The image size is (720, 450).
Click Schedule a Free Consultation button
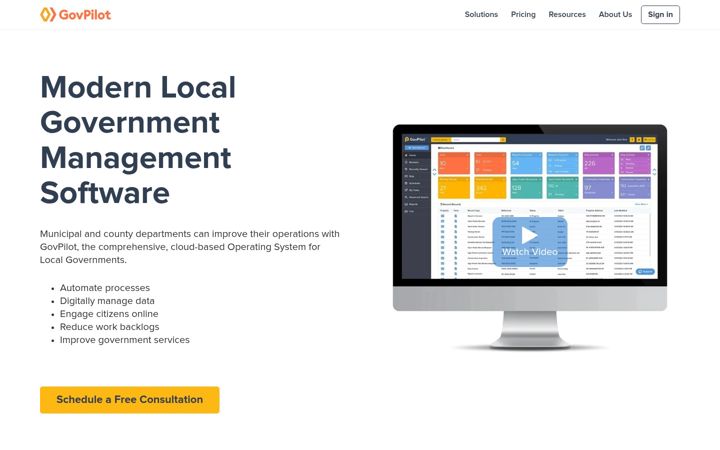point(129,399)
